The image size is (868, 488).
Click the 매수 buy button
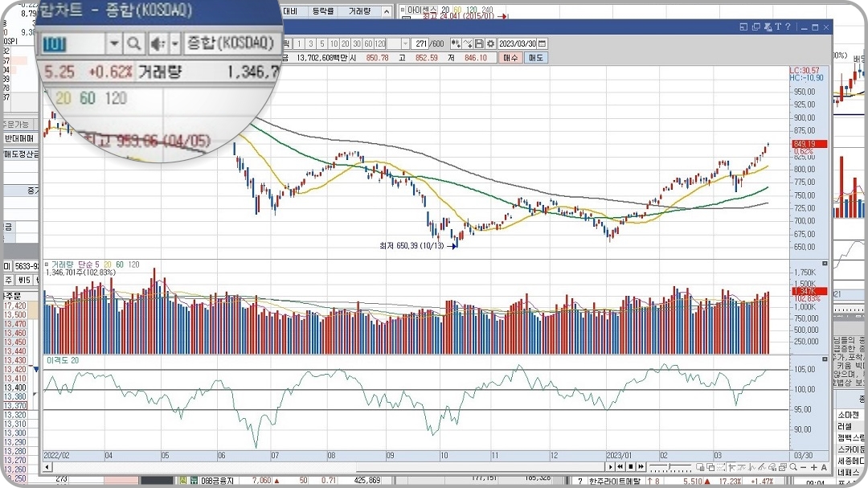(x=510, y=58)
